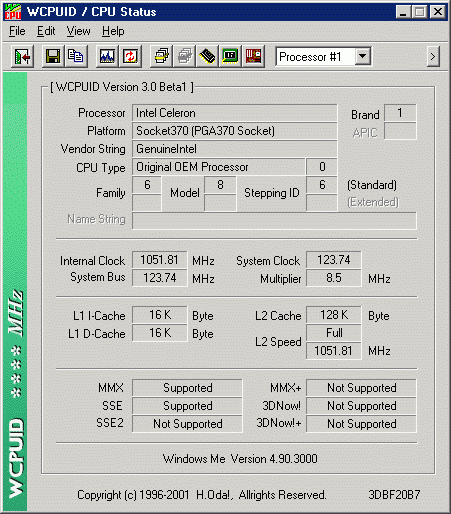
Task: Click the L2 Speed value Full
Action: (x=334, y=333)
